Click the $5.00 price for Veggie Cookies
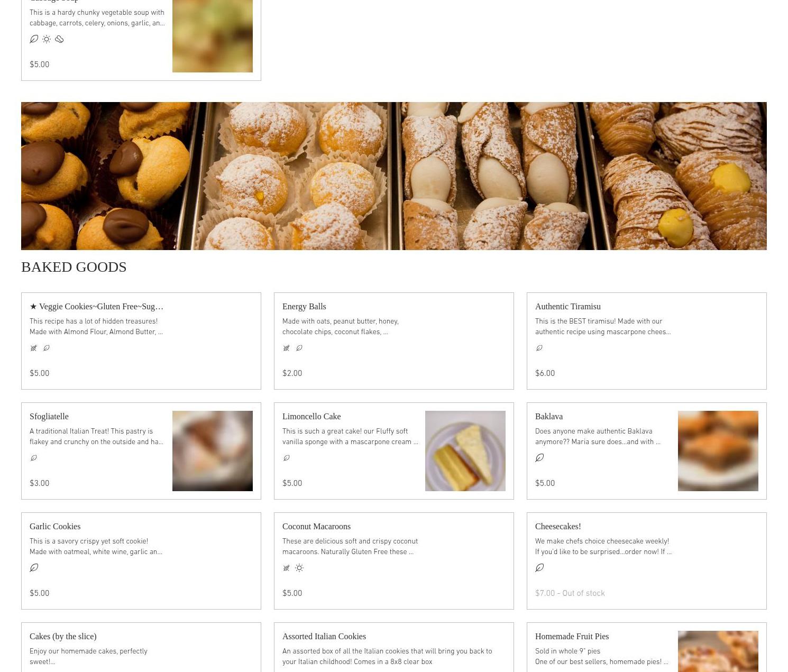Image resolution: width=788 pixels, height=672 pixels. point(40,373)
